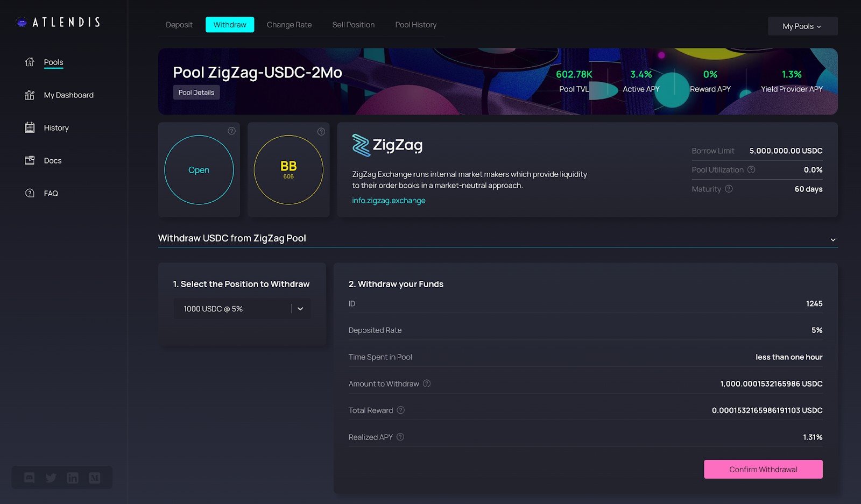This screenshot has width=861, height=504.
Task: Open the info.zigzag.exchange link
Action: (389, 201)
